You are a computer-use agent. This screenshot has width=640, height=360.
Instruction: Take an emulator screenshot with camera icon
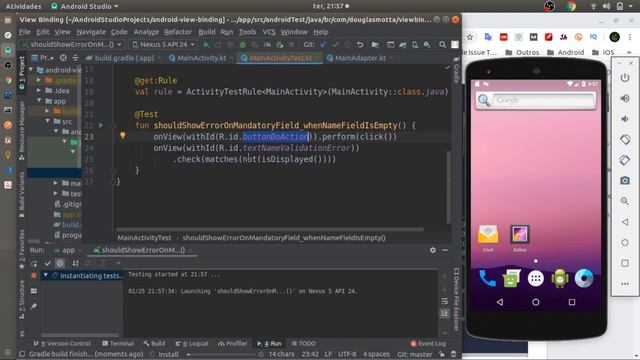[x=625, y=180]
